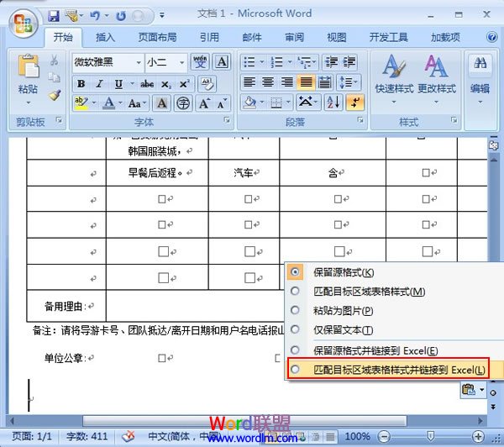
Task: Expand the highlight color dropdown arrow
Action: [94, 103]
